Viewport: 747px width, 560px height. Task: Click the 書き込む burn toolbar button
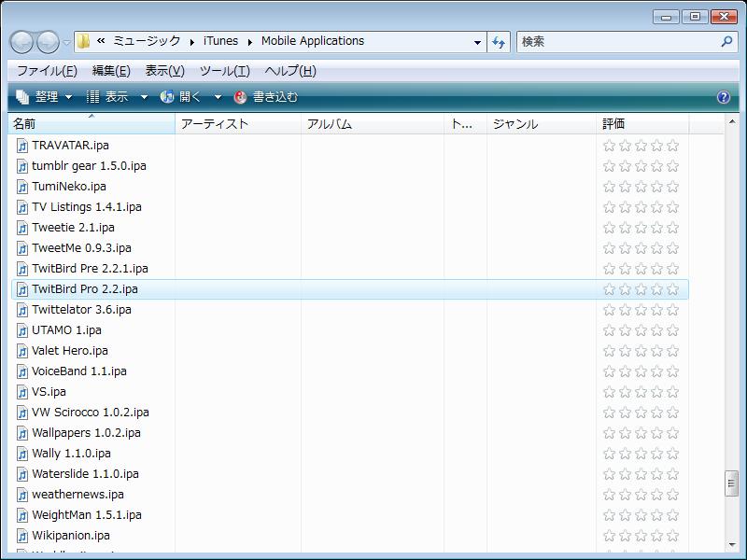click(266, 97)
